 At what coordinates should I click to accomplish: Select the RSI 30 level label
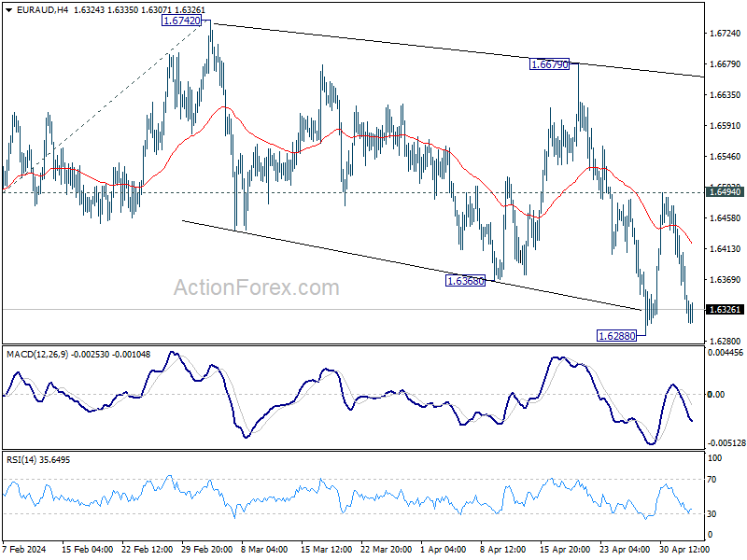pyautogui.click(x=712, y=514)
